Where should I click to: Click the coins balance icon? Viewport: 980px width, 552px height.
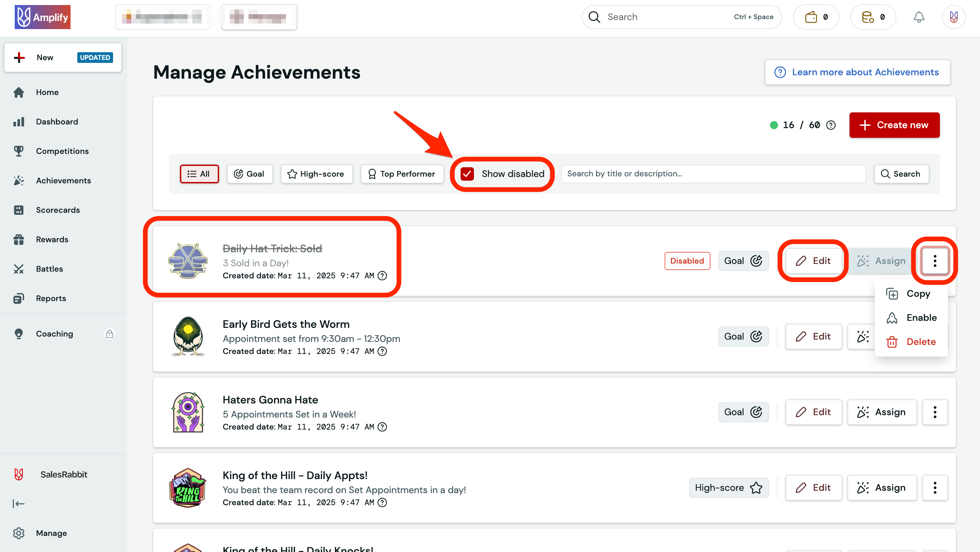coord(868,17)
